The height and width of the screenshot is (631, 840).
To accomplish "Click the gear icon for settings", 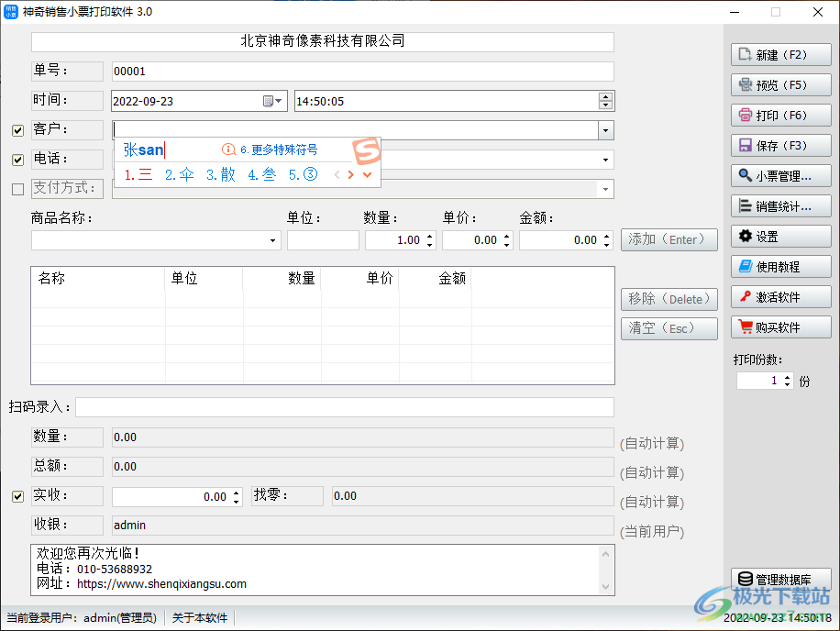I will [746, 236].
